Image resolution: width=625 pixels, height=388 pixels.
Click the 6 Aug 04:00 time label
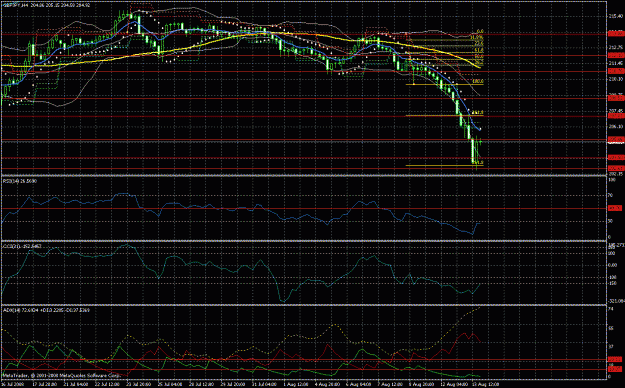pos(358,385)
